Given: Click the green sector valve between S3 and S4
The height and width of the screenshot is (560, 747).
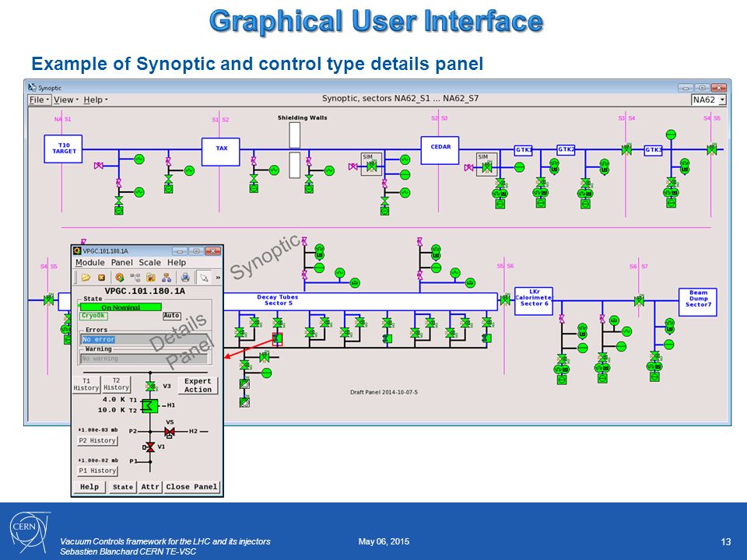Looking at the screenshot, I should click(627, 149).
